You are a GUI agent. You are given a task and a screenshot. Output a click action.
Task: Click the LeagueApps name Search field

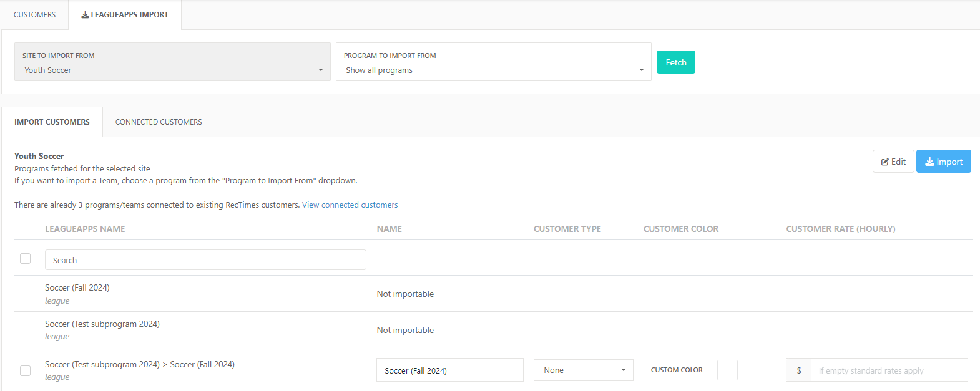coord(205,260)
